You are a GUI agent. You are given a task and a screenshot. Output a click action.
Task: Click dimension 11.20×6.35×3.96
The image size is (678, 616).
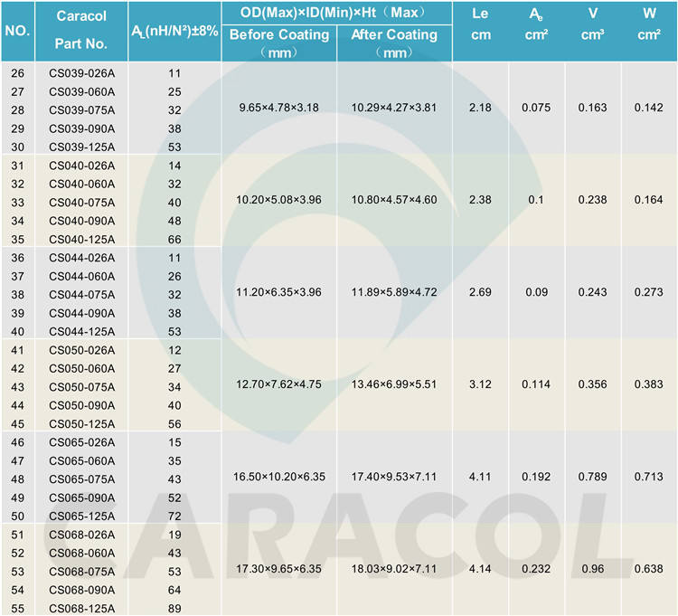pyautogui.click(x=279, y=292)
